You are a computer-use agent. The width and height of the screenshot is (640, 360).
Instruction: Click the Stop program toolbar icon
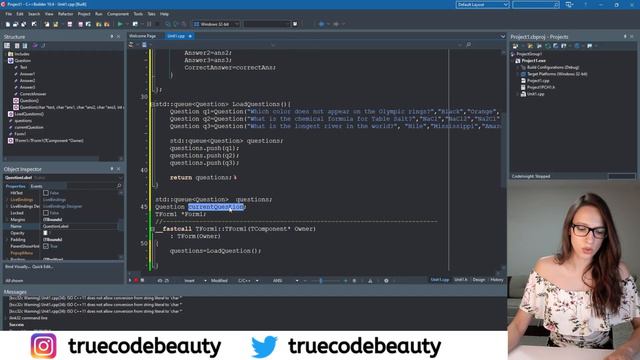(x=158, y=24)
